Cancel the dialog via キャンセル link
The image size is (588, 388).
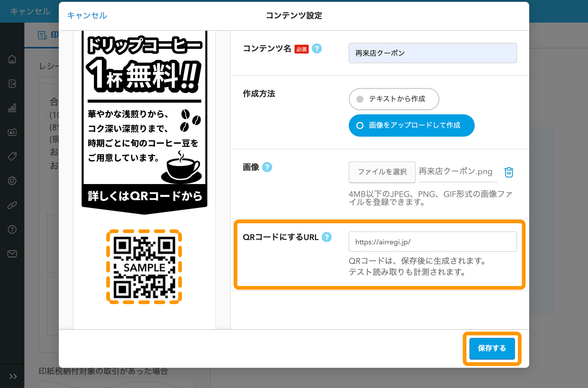point(87,15)
